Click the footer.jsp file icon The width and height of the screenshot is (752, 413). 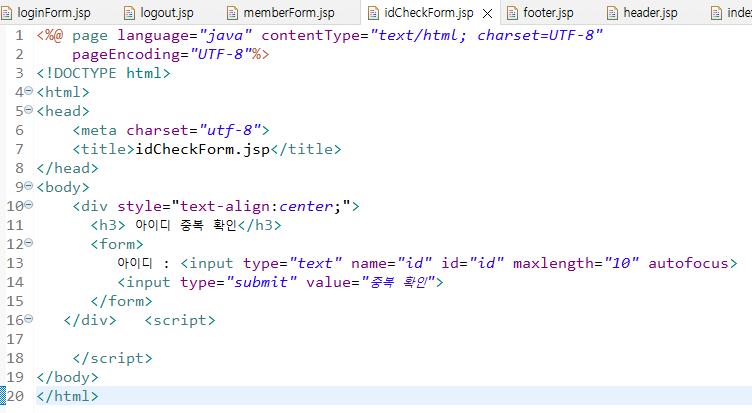tap(512, 13)
